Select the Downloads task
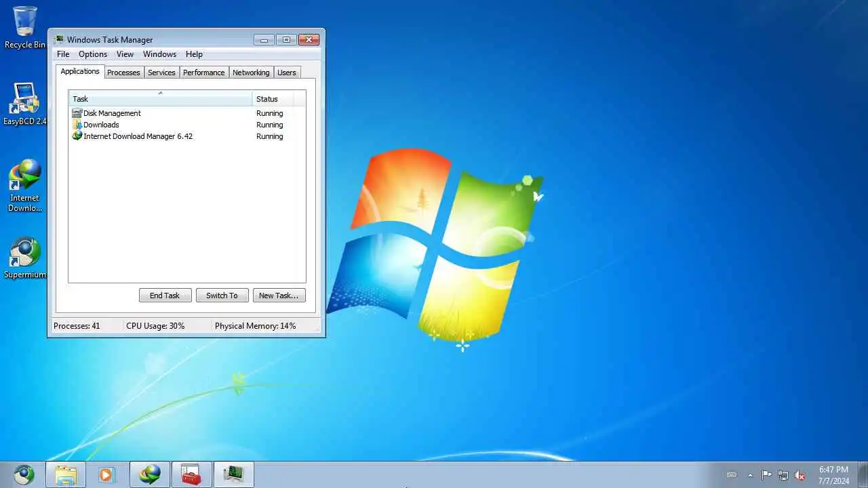The width and height of the screenshot is (868, 488). 101,125
